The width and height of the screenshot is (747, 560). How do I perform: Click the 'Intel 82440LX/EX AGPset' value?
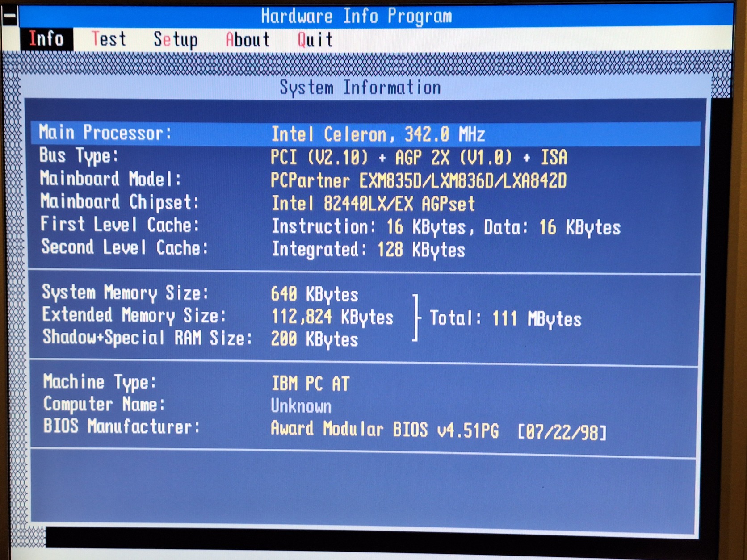point(373,204)
